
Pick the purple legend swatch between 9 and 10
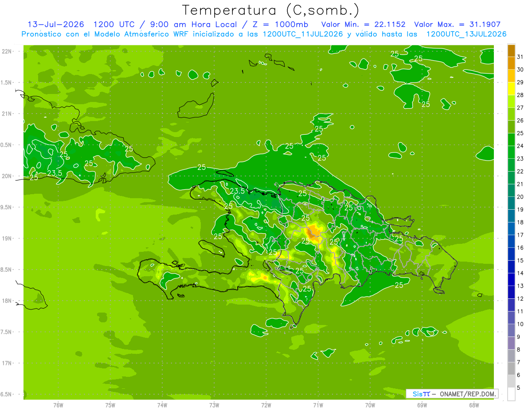[x=511, y=331]
